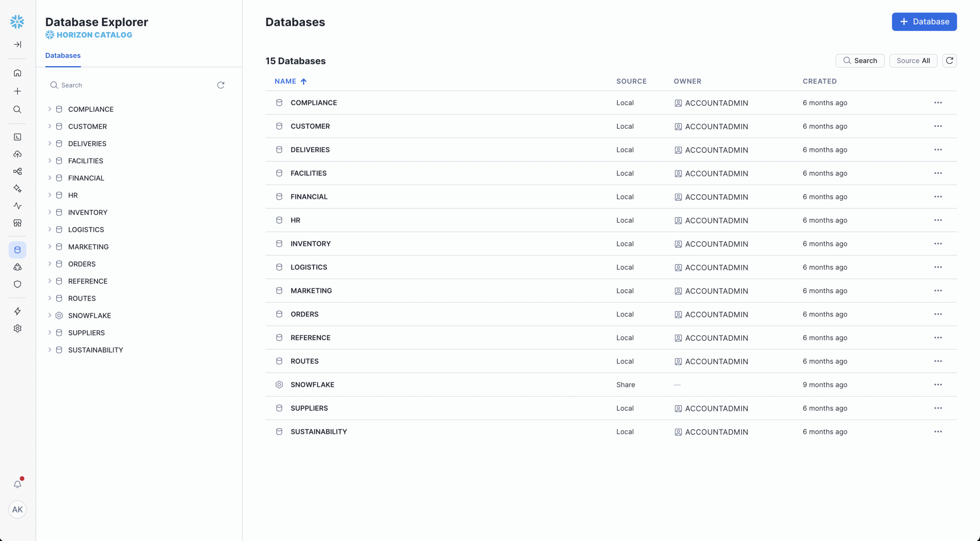Viewport: 980px width, 541px height.
Task: Open the cloud upload Ingestion icon
Action: (x=17, y=154)
